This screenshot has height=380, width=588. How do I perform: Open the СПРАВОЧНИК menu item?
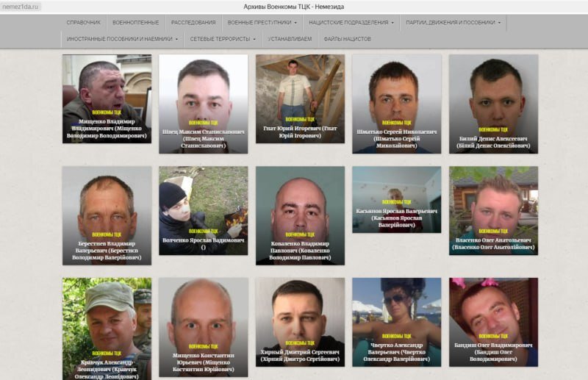(x=84, y=23)
